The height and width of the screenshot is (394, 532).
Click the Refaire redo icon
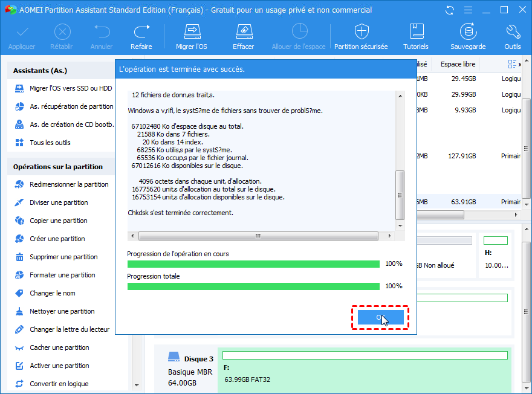tap(141, 37)
